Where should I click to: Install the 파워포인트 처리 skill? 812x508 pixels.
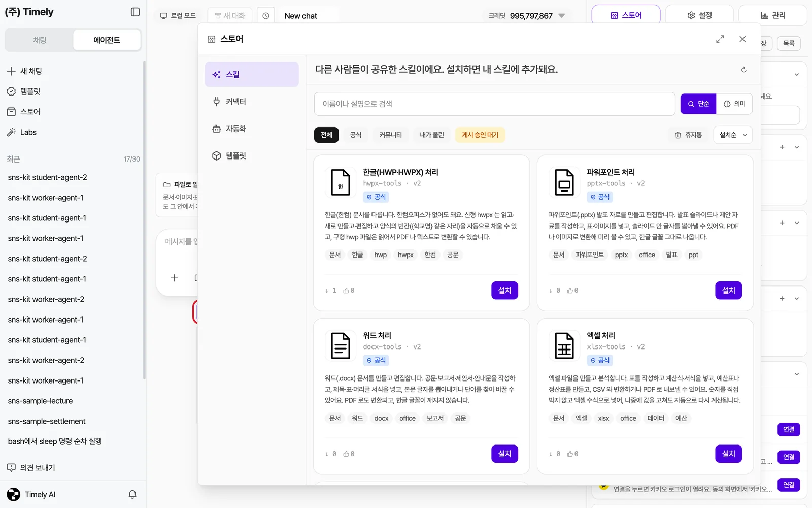point(728,291)
